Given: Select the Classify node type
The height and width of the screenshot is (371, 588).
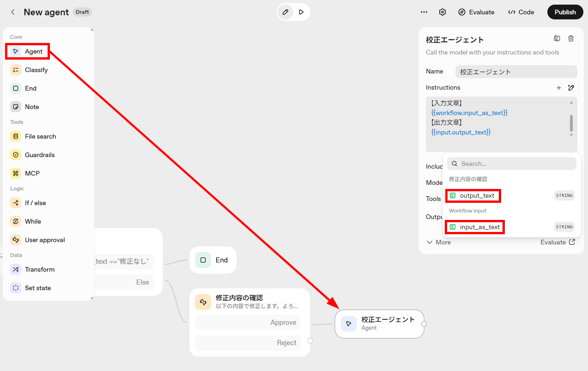Looking at the screenshot, I should [29, 70].
